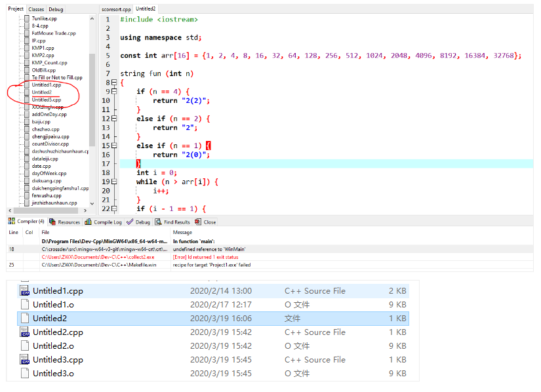541x392 pixels.
Task: Click the Compile Log chart icon
Action: click(89, 222)
